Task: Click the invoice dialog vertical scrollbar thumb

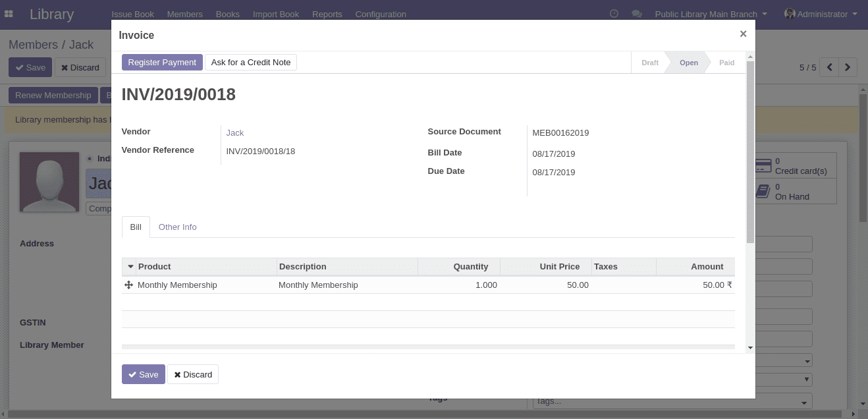Action: (x=750, y=152)
